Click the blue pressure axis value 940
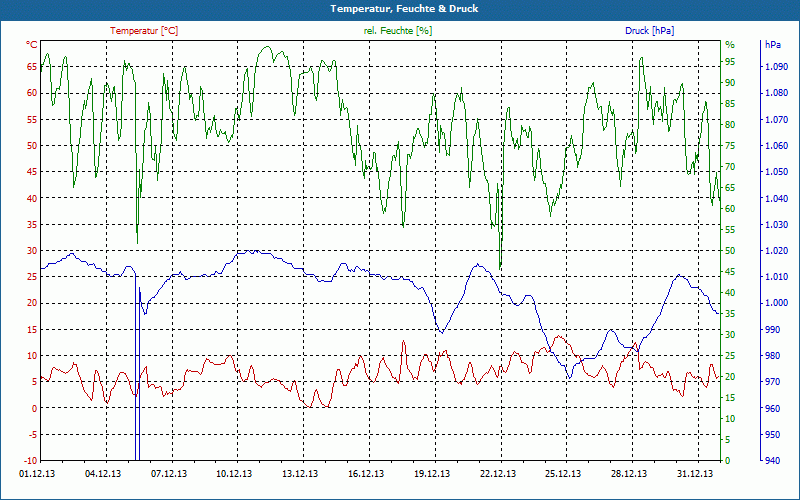Screen dimensions: 800x500 (773, 460)
